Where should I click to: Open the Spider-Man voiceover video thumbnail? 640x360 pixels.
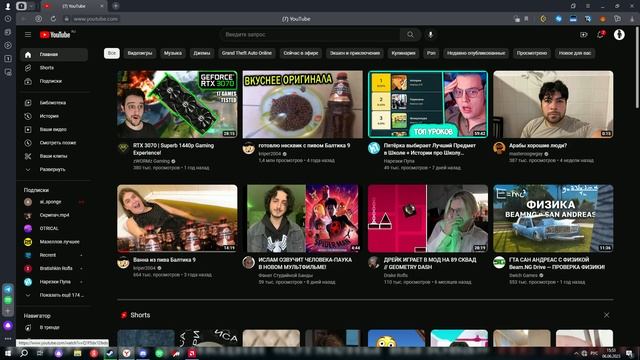point(302,218)
